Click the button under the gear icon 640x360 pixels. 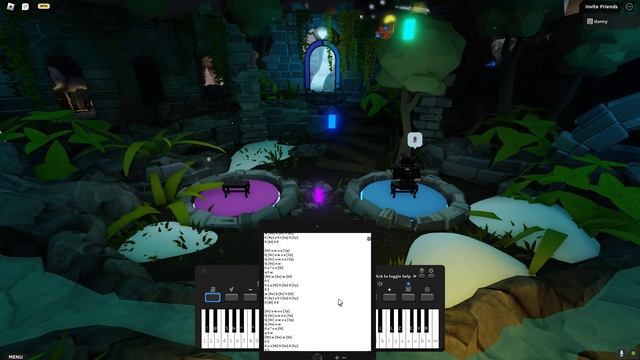click(427, 297)
